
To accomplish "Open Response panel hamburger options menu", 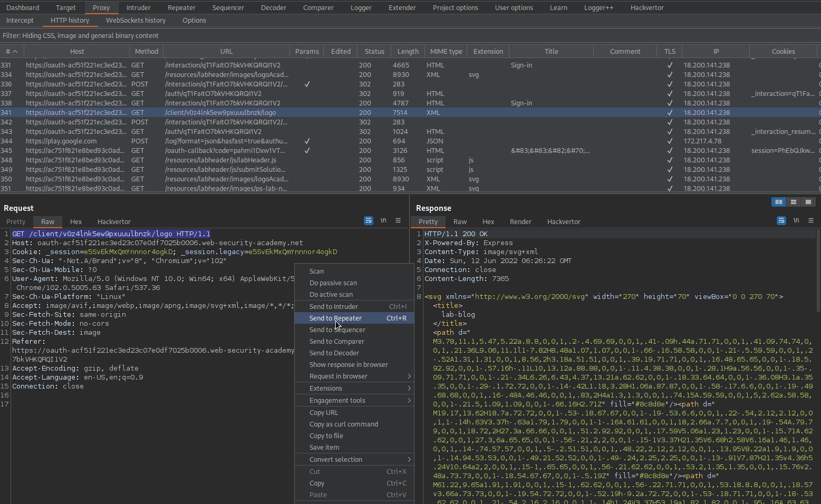I will click(811, 221).
